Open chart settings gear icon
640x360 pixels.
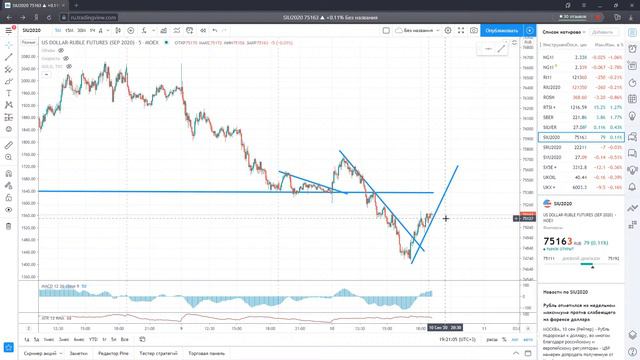click(448, 31)
